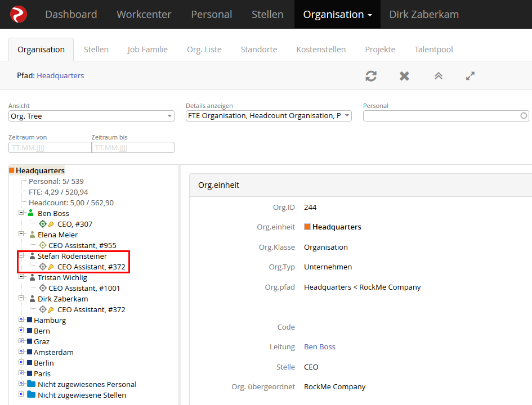The width and height of the screenshot is (532, 405).
Task: Expand Nicht zugewiesene Stellen folder
Action: [21, 394]
